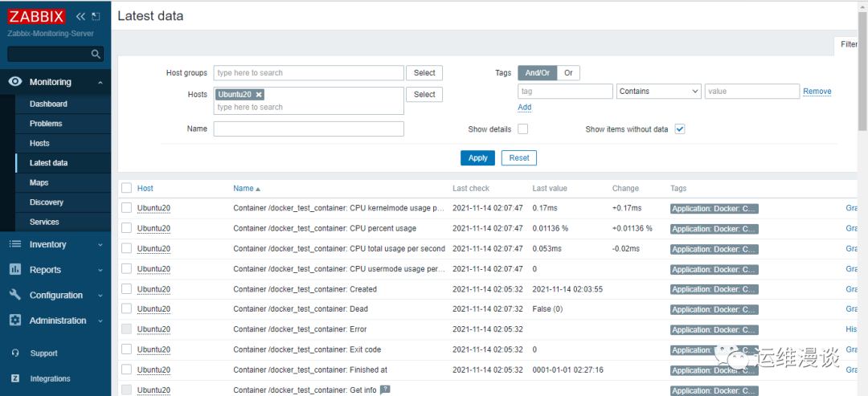Collapse the sidebar with double-chevron icon
868x396 pixels.
[81, 16]
